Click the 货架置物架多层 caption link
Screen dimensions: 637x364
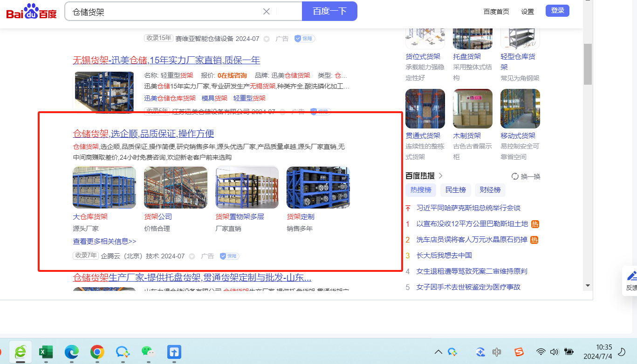click(x=240, y=217)
